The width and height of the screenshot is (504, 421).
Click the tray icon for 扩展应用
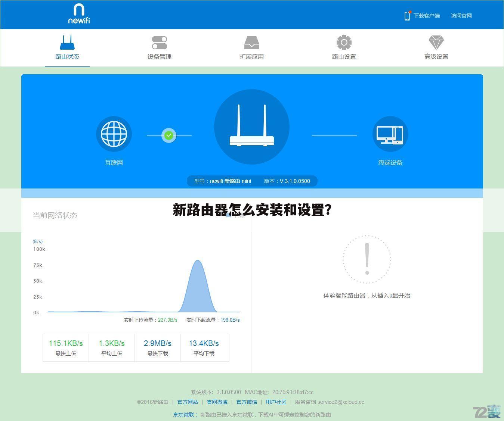coord(252,43)
